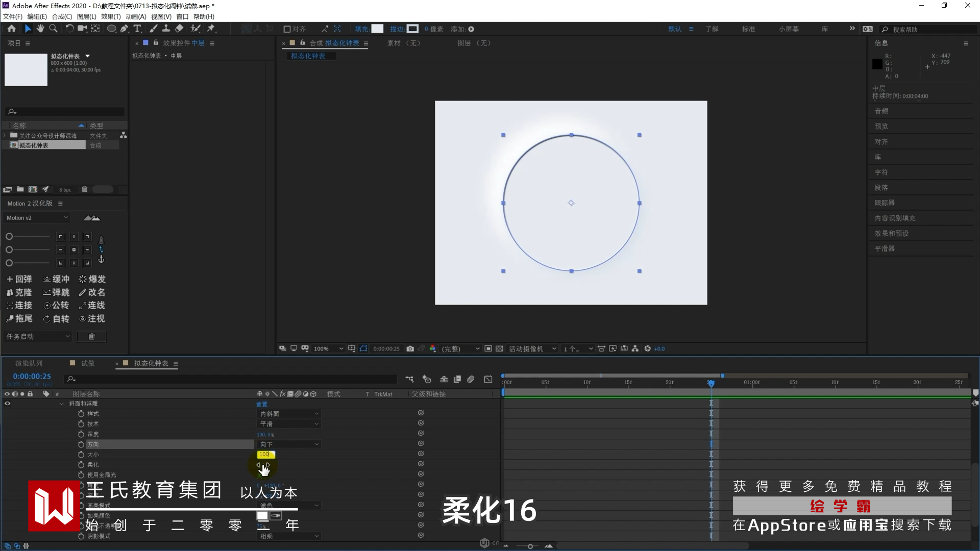980x551 pixels.
Task: Click the Home icon in toolbar
Action: pyautogui.click(x=11, y=29)
